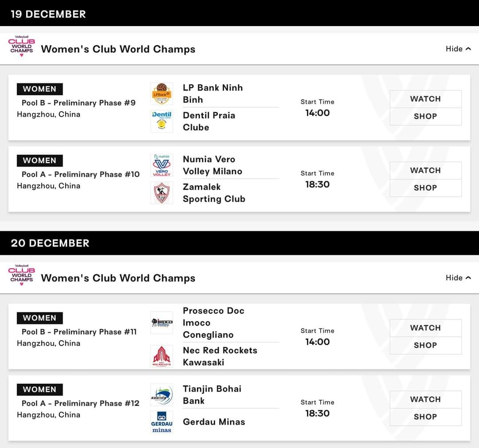This screenshot has height=448, width=479.
Task: Open Shop for the Preliminary Phase #11 match
Action: coord(425,345)
